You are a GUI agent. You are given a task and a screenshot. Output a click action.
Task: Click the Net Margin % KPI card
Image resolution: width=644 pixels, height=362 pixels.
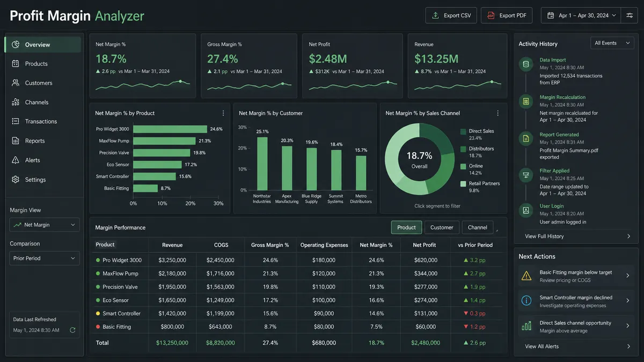tap(142, 66)
